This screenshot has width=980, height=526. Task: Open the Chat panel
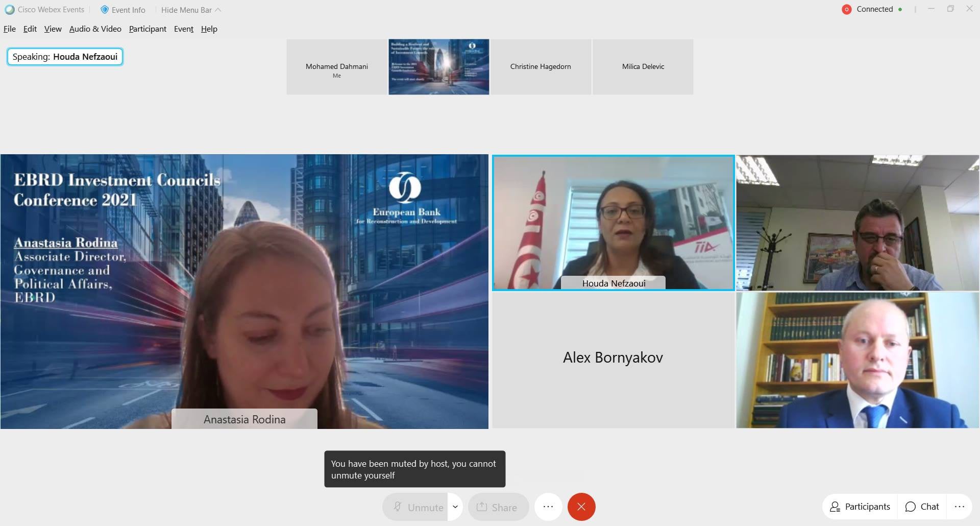[922, 507]
